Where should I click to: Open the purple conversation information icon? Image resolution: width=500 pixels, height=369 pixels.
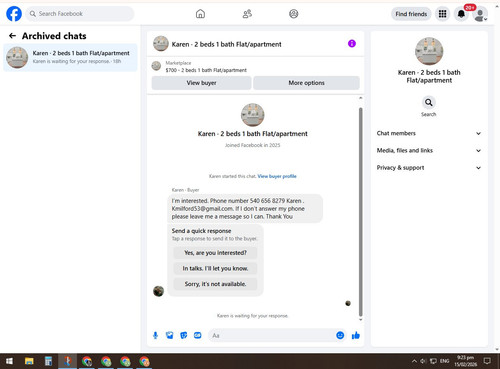click(x=352, y=43)
